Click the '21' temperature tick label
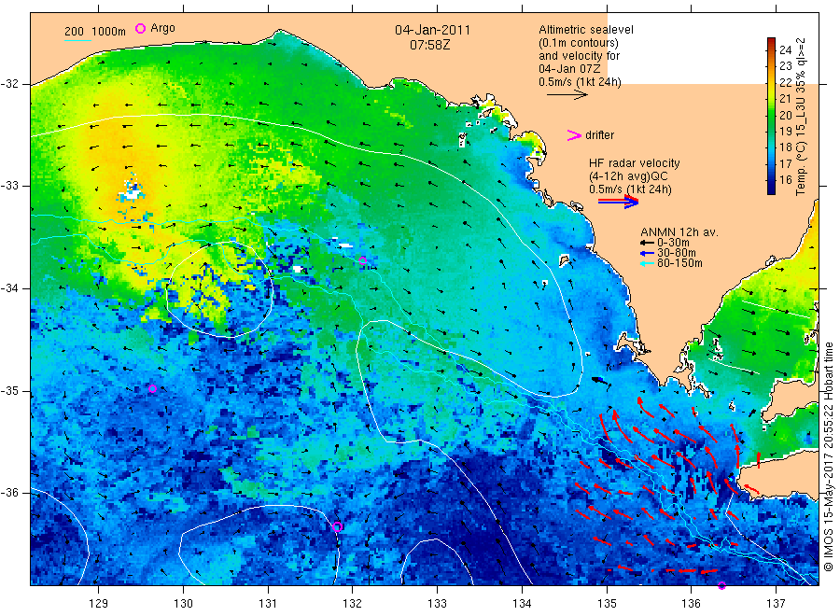This screenshot has width=840, height=616. tap(785, 99)
